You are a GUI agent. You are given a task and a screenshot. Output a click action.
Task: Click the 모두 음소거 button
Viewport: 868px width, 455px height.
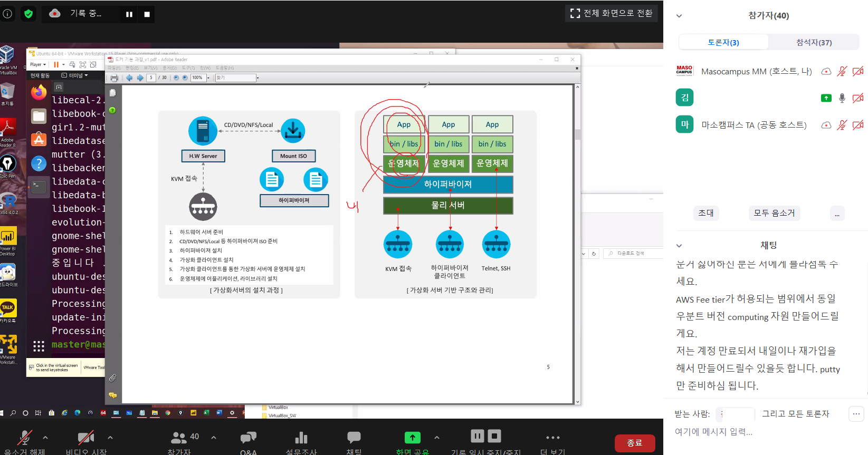tap(774, 213)
